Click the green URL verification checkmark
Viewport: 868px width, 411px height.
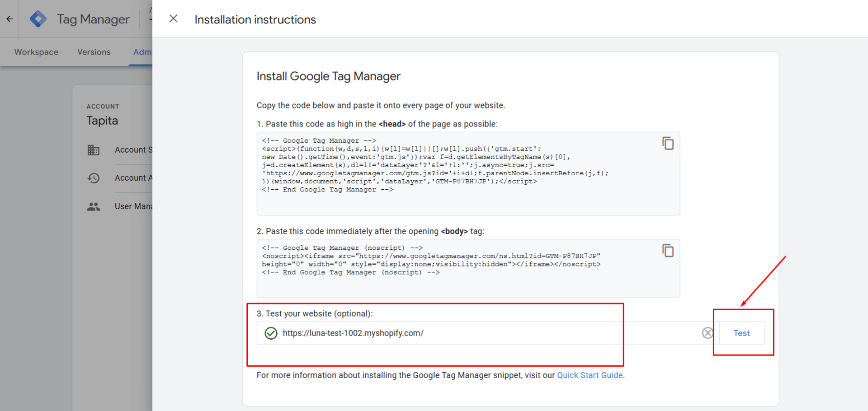[270, 333]
